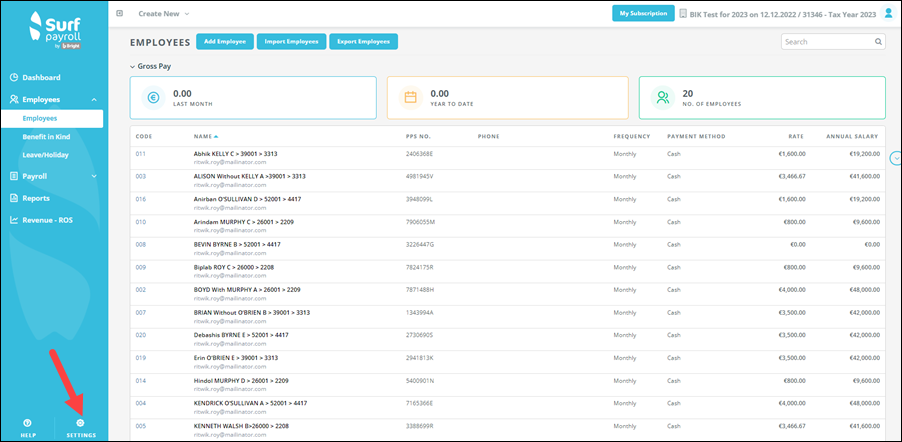Viewport: 902px width, 442px height.
Task: Click the company building icon in header
Action: [683, 13]
